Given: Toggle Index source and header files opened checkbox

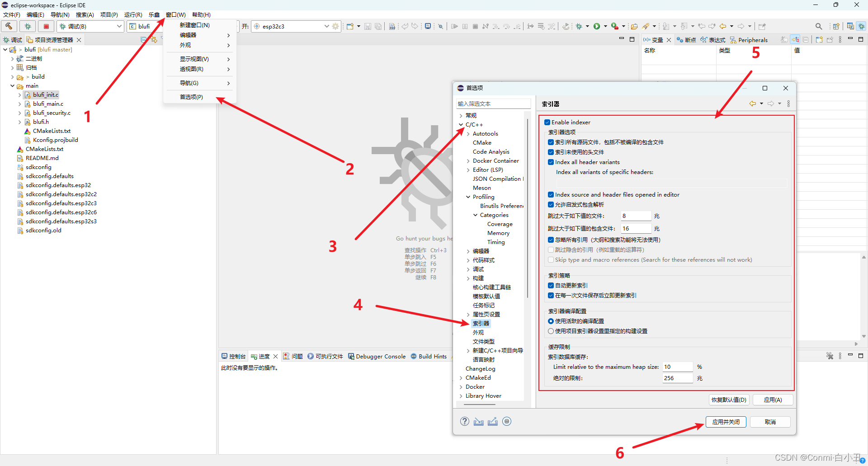Looking at the screenshot, I should 551,194.
